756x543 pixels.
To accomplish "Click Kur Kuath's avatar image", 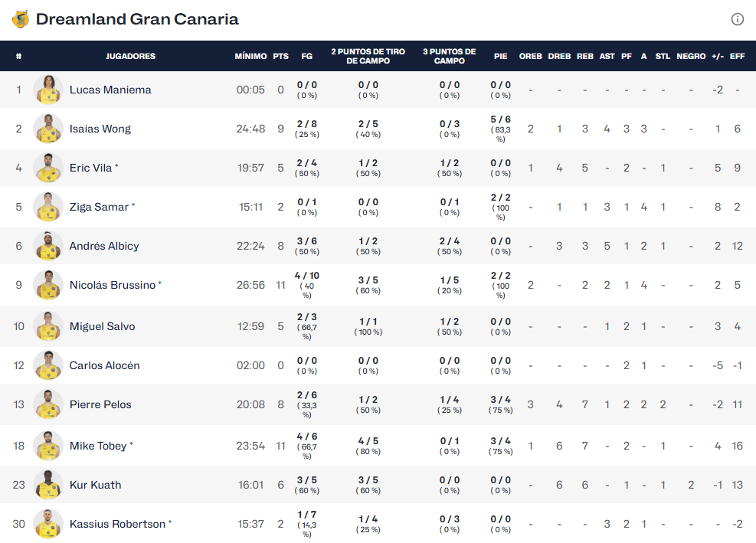I will (x=48, y=485).
